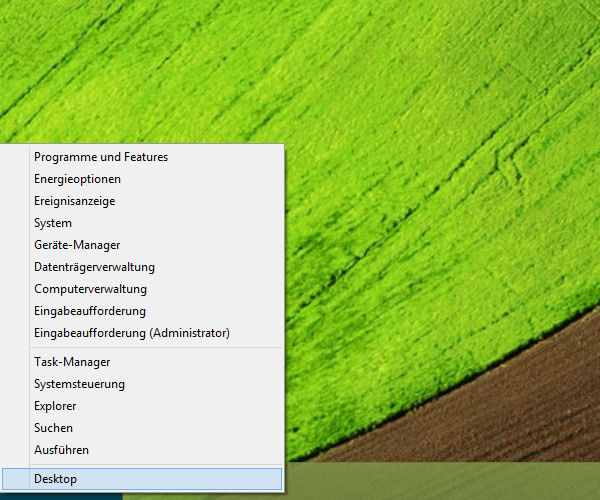Launch Geräte-Manager
Image resolution: width=600 pixels, height=500 pixels.
tap(77, 245)
